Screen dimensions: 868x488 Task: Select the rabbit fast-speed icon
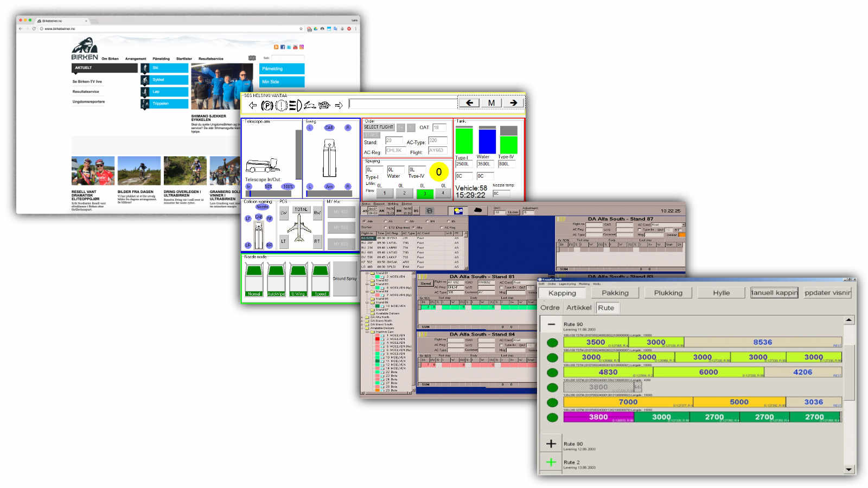click(310, 105)
